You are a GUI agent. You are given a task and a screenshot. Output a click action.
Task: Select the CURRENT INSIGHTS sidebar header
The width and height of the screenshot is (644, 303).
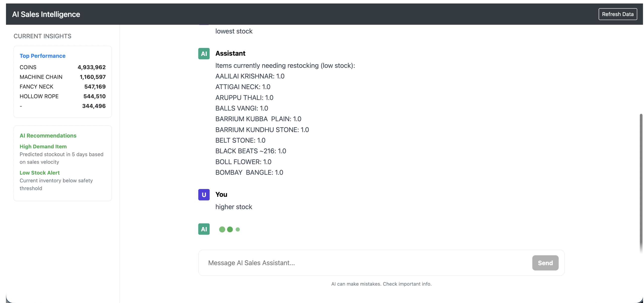(x=42, y=36)
